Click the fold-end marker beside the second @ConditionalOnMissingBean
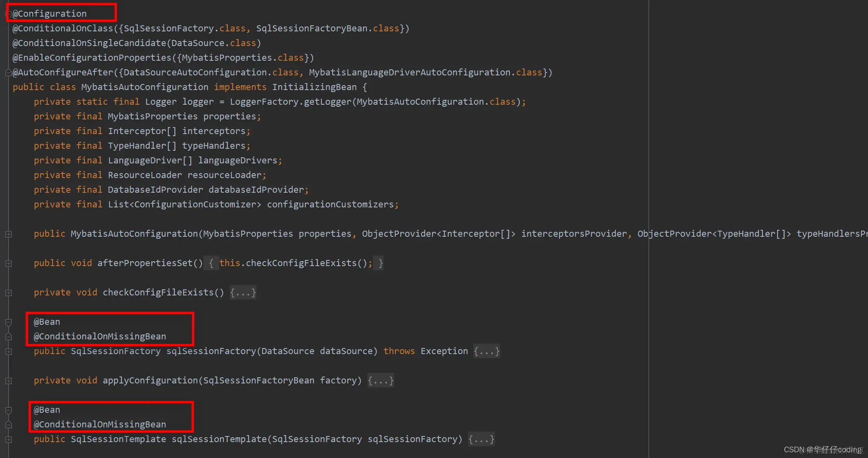This screenshot has height=458, width=868. (8, 425)
